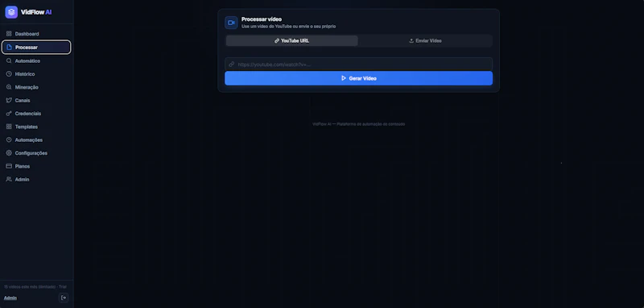Click the Canais bird icon
Image resolution: width=644 pixels, height=308 pixels.
9,100
